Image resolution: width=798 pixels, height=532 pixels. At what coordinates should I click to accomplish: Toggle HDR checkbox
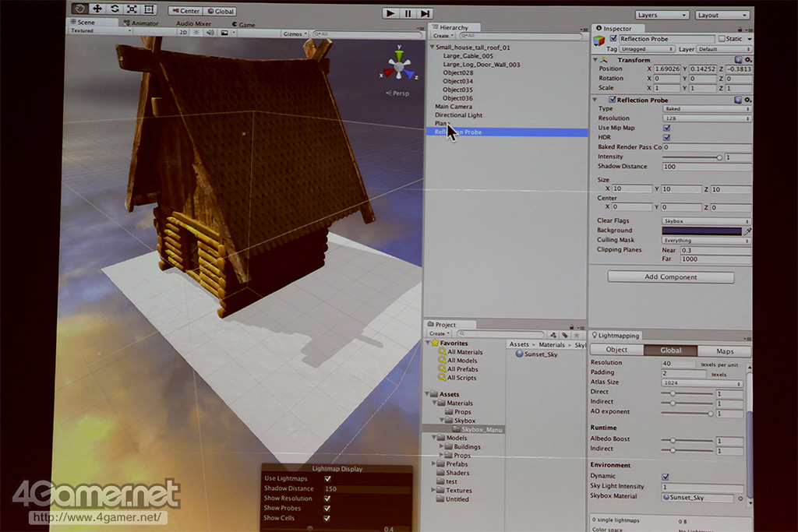(667, 137)
